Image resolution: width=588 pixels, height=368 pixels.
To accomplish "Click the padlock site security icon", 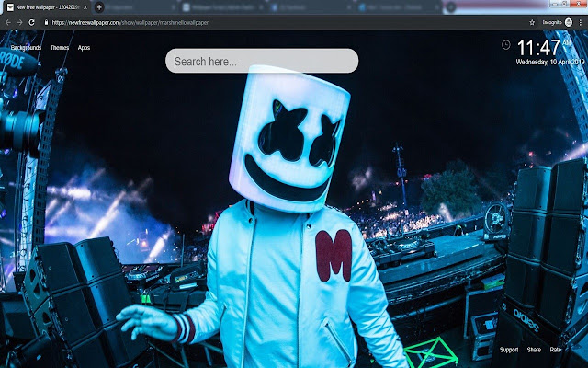I will click(46, 22).
